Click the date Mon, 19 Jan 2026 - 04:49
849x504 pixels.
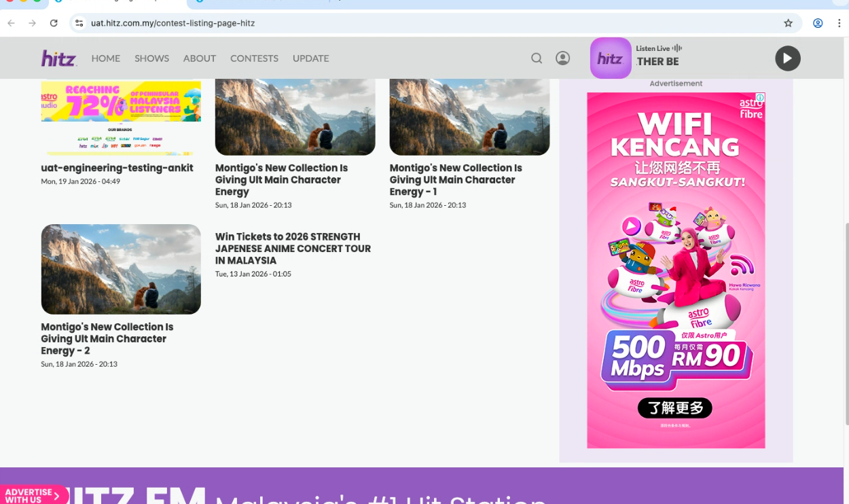[x=80, y=181]
